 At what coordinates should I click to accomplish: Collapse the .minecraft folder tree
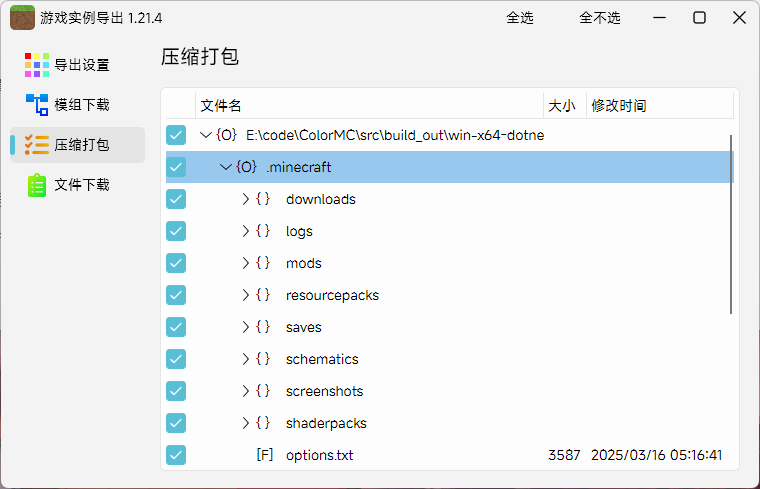pyautogui.click(x=225, y=167)
